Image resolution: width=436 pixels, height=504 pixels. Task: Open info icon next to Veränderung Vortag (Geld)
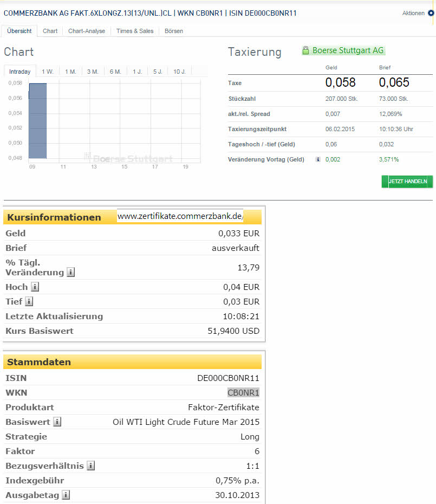pos(318,159)
